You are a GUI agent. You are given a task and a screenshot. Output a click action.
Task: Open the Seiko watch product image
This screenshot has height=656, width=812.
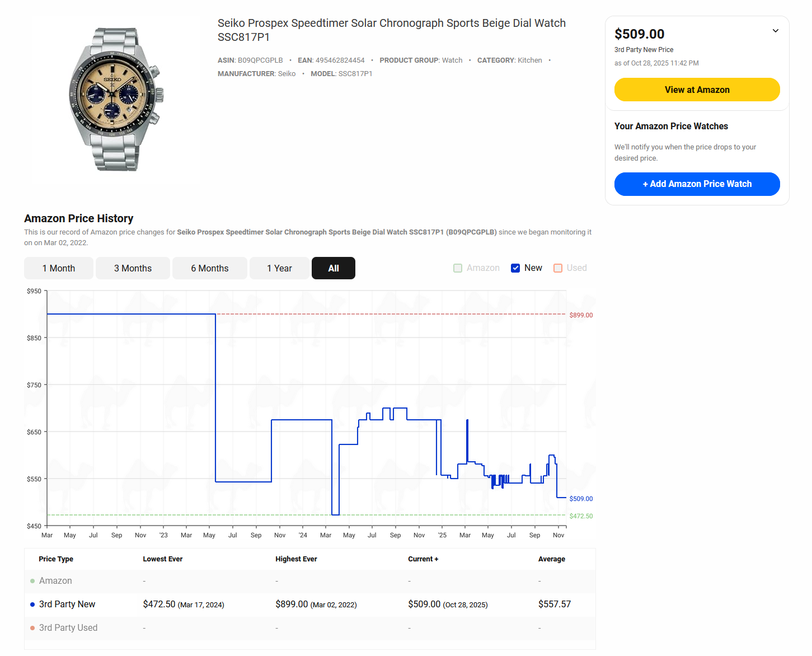(115, 100)
